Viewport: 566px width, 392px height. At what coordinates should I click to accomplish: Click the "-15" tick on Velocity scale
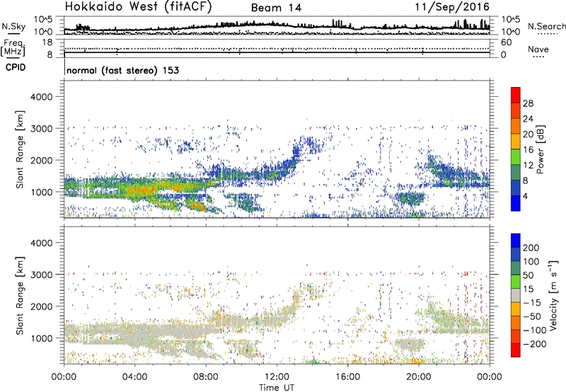(532, 303)
